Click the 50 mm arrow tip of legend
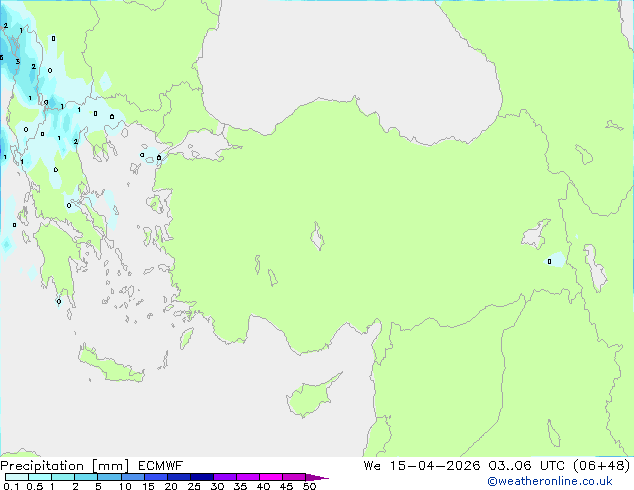Viewport: 634px width, 490px height. pyautogui.click(x=317, y=477)
